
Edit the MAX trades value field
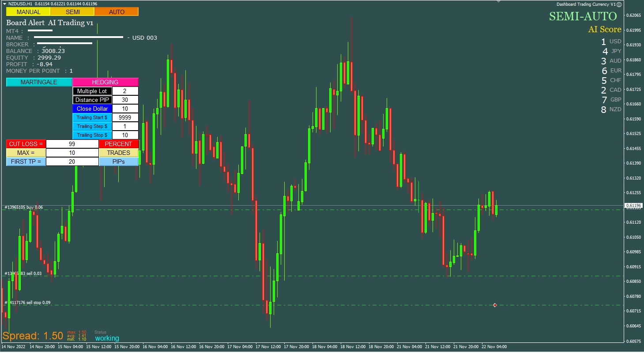72,153
